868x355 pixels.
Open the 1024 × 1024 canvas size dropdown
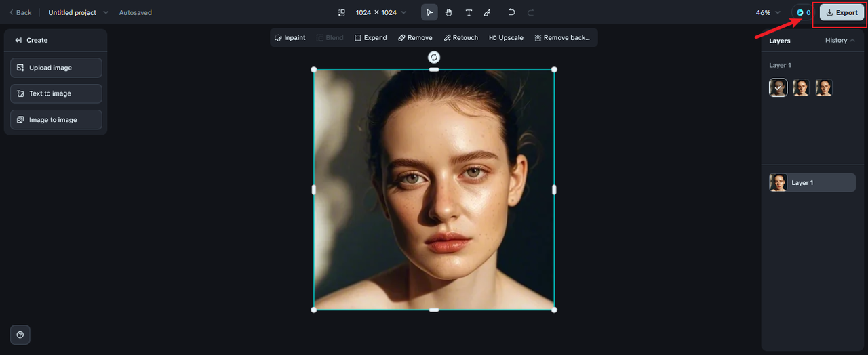tap(381, 13)
